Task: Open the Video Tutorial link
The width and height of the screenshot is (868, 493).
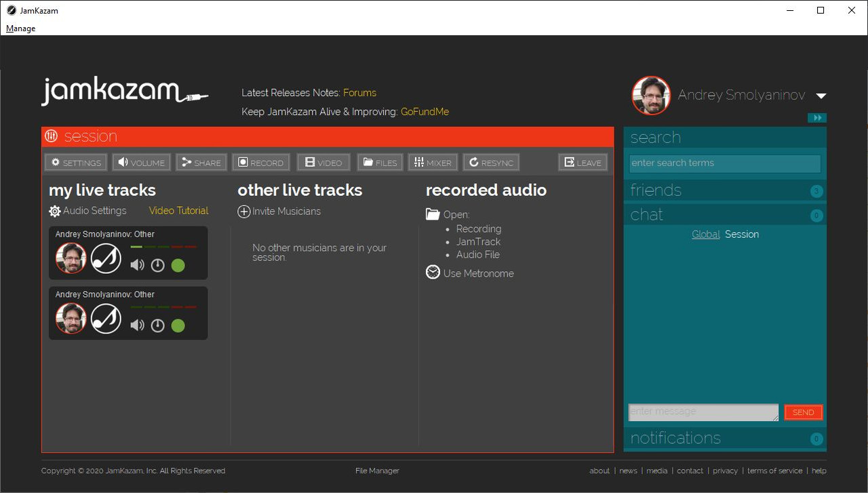Action: pyautogui.click(x=179, y=211)
